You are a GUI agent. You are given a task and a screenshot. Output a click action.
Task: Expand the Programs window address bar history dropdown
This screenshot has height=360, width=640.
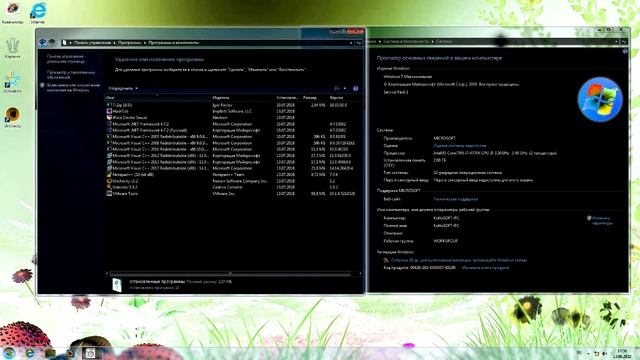click(x=351, y=43)
